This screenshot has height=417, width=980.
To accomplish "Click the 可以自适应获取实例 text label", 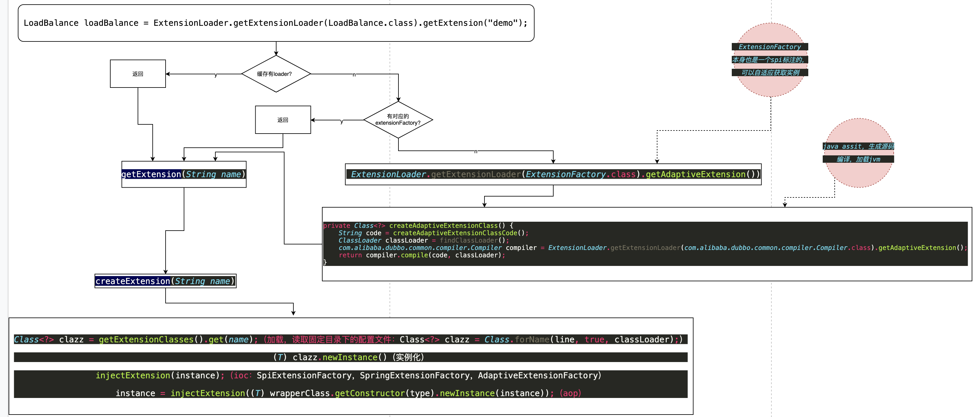I will [770, 72].
